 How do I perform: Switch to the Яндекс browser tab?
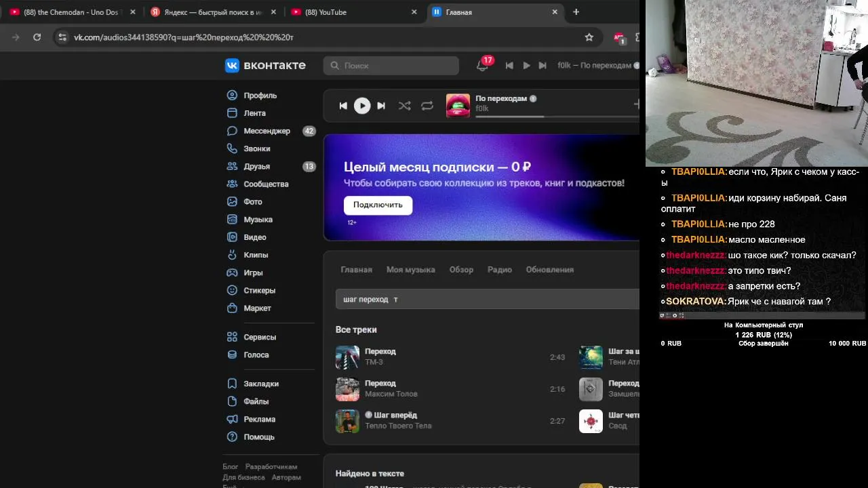[214, 12]
